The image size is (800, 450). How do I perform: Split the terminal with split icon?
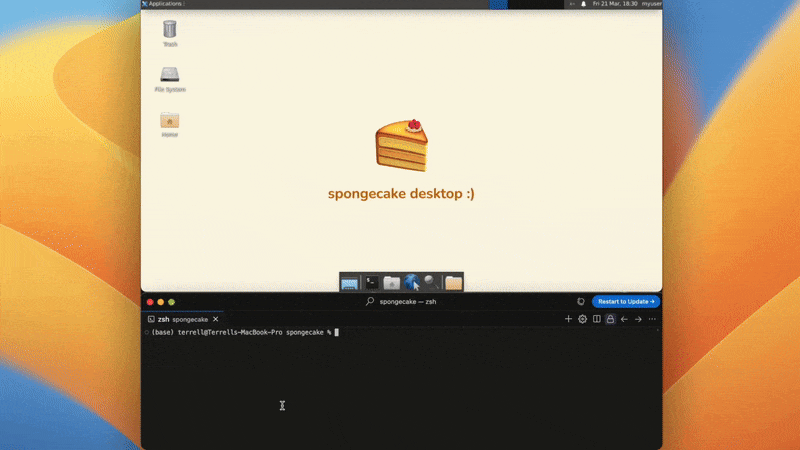pyautogui.click(x=596, y=319)
